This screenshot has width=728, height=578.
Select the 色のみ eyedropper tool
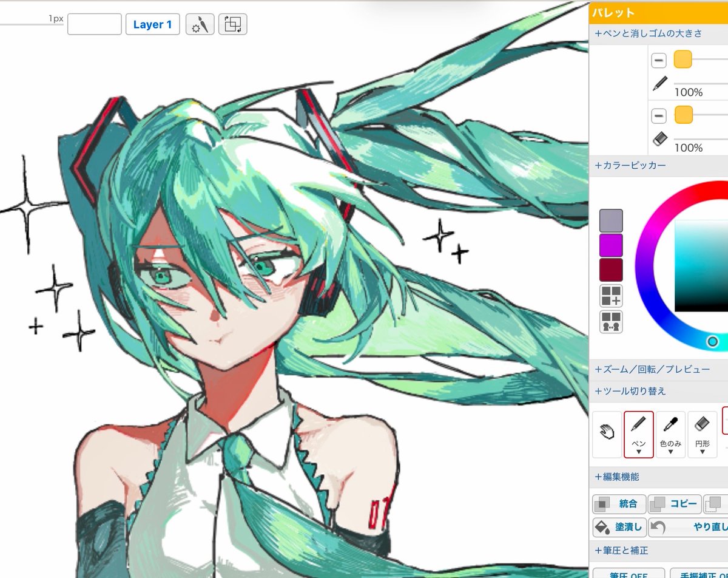pos(670,434)
